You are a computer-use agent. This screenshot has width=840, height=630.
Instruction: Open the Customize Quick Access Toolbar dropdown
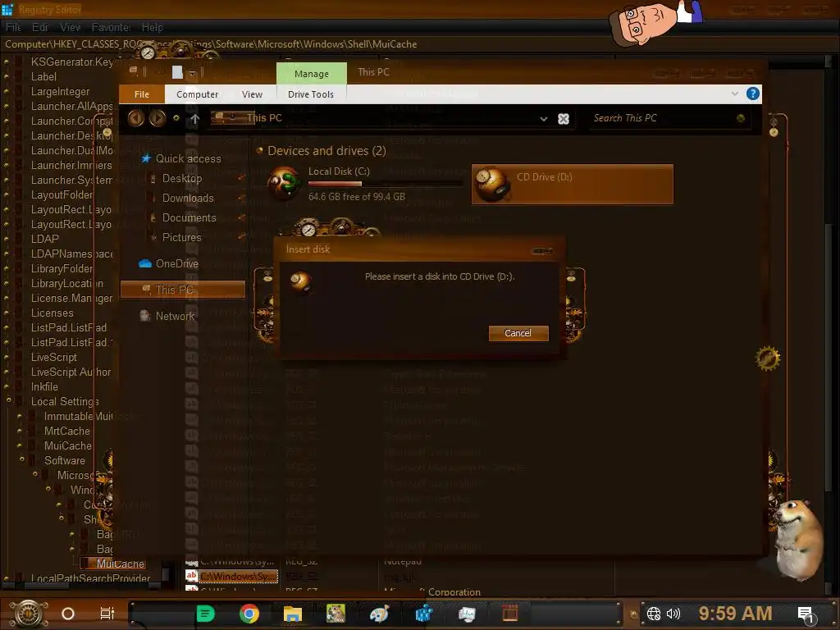[192, 73]
